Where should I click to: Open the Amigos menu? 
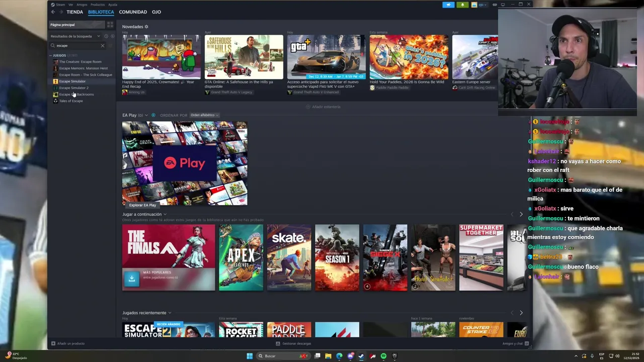click(x=82, y=5)
